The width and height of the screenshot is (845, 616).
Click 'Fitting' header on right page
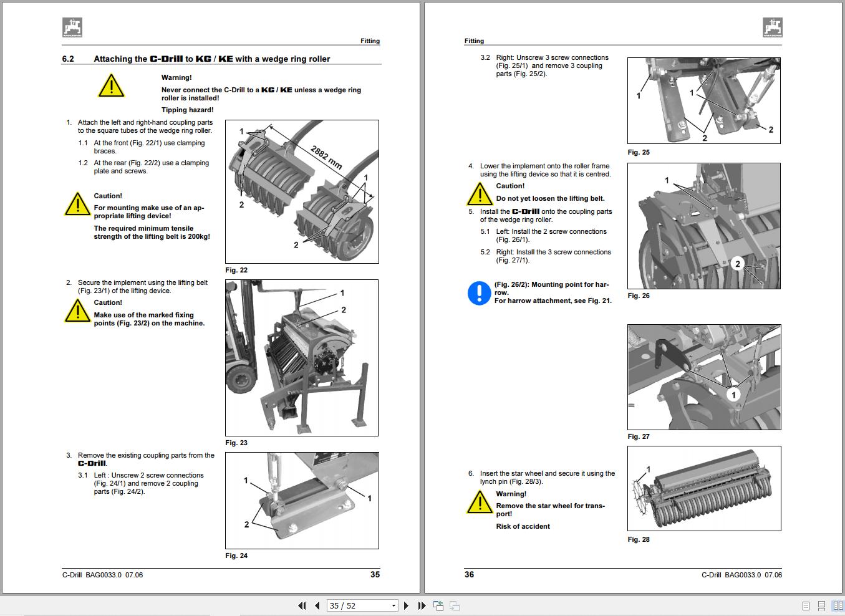(474, 41)
